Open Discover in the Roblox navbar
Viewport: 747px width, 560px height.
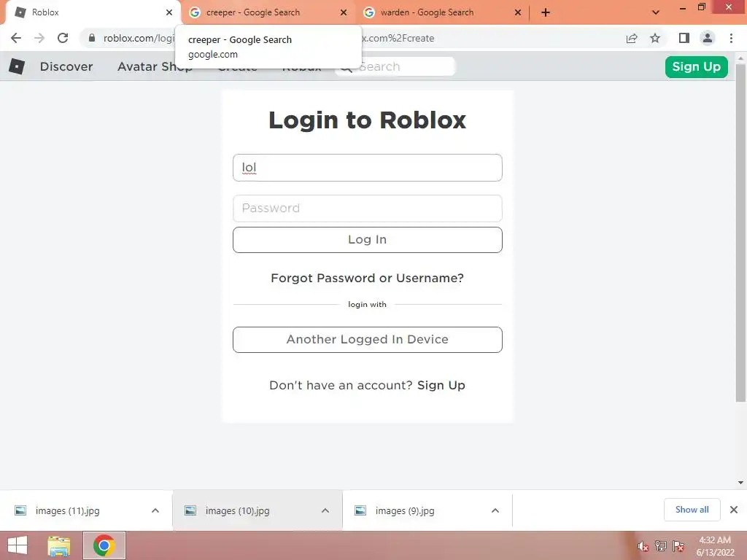coord(66,66)
